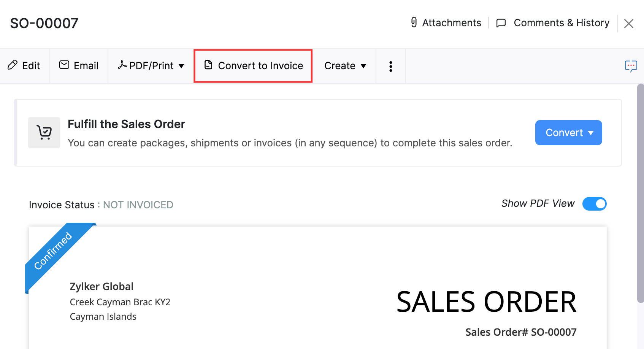Viewport: 644px width, 349px height.
Task: Click the Confirmed ribbon on the sales order
Action: pos(53,250)
